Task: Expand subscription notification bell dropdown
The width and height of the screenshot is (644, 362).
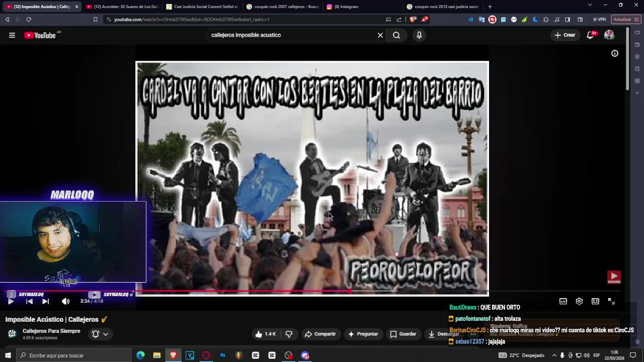Action: [x=100, y=334]
